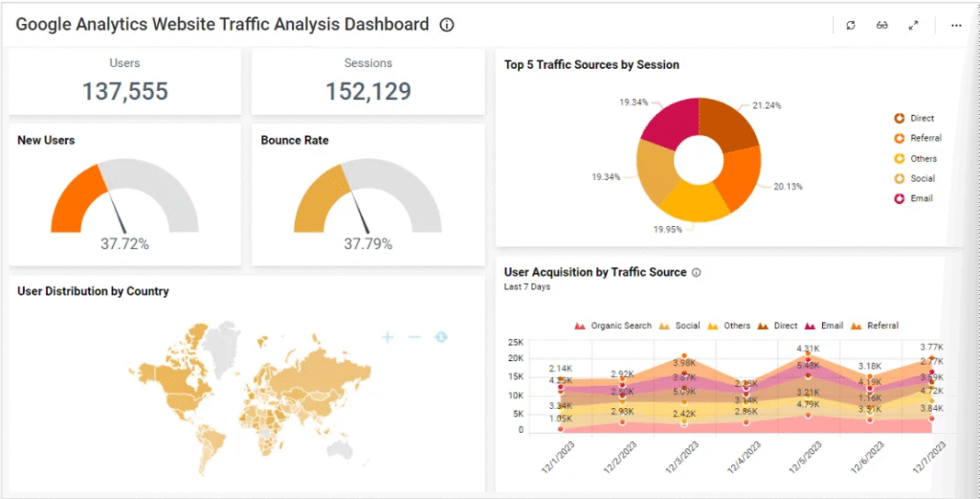Toggle Social series in area chart legend

pos(679,326)
